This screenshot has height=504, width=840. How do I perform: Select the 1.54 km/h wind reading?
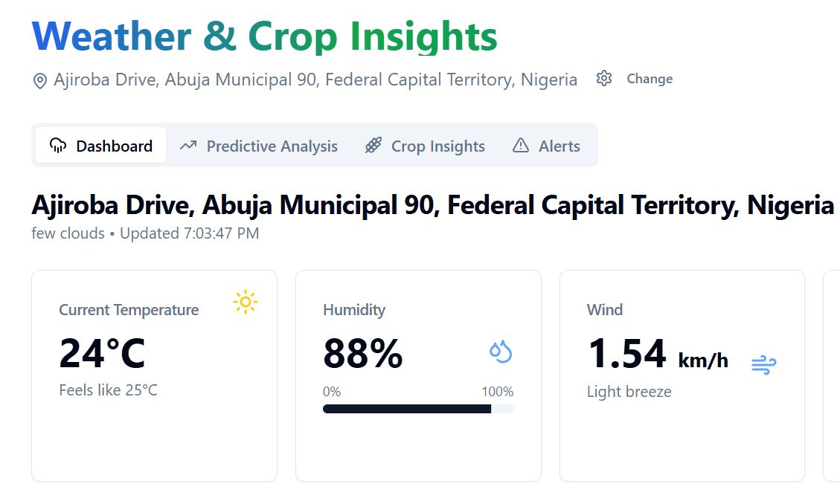[658, 354]
